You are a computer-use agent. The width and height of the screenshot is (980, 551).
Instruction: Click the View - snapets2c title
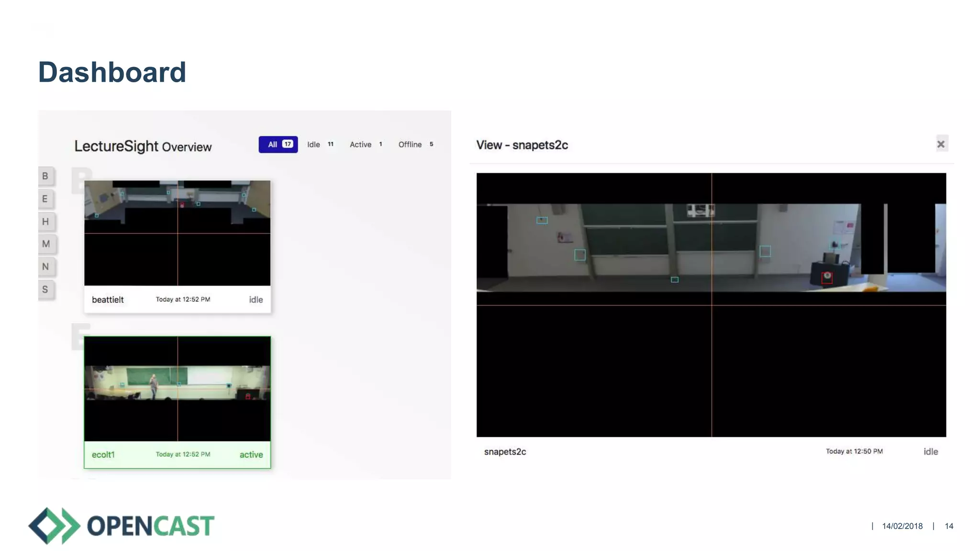point(522,145)
